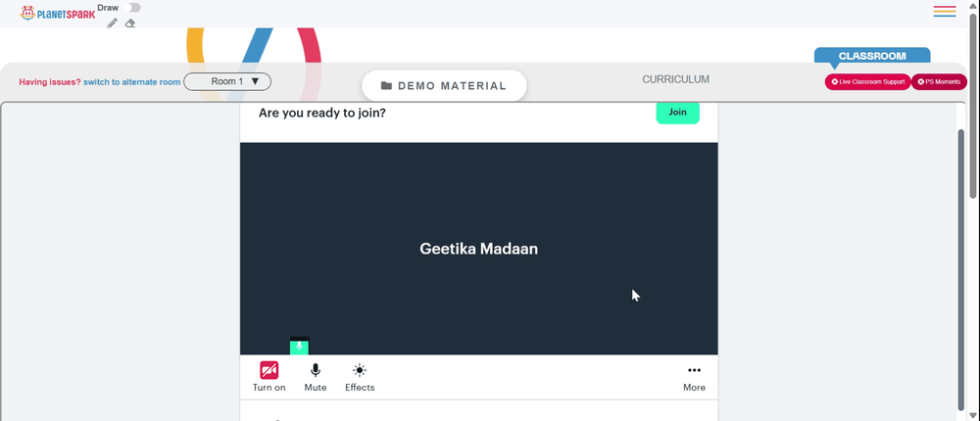Select the eraser tool
This screenshot has height=421, width=980.
coord(130,23)
